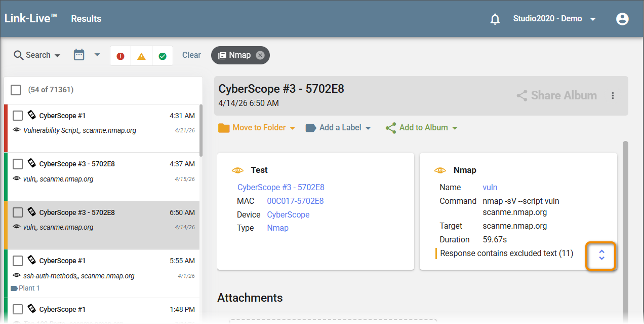
Task: Check CyberScope #3 4:37 AM result
Action: coord(18,164)
